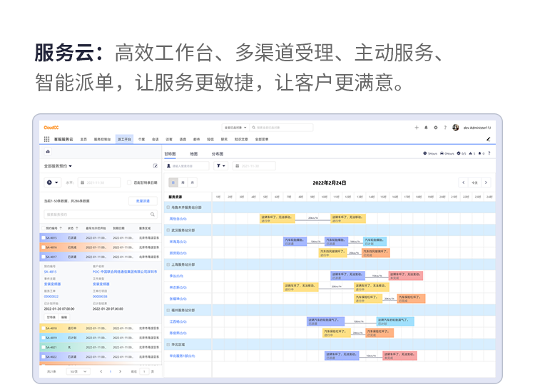
Task: Click the edit icon beside 全部服务预约
Action: pos(156,166)
